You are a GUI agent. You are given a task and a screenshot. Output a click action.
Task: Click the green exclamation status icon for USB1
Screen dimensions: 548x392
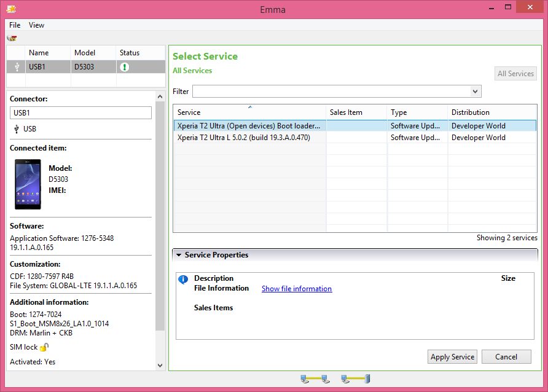(x=125, y=67)
